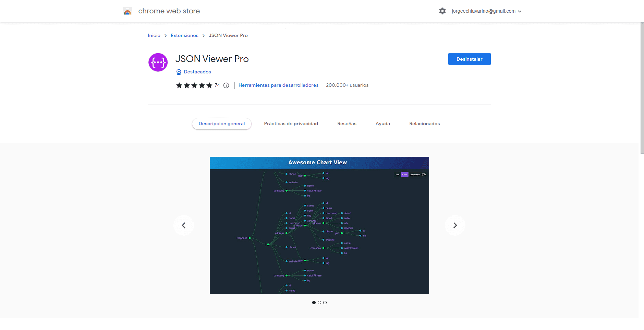This screenshot has width=644, height=330.
Task: Go to Inicio breadcrumb link
Action: (154, 36)
